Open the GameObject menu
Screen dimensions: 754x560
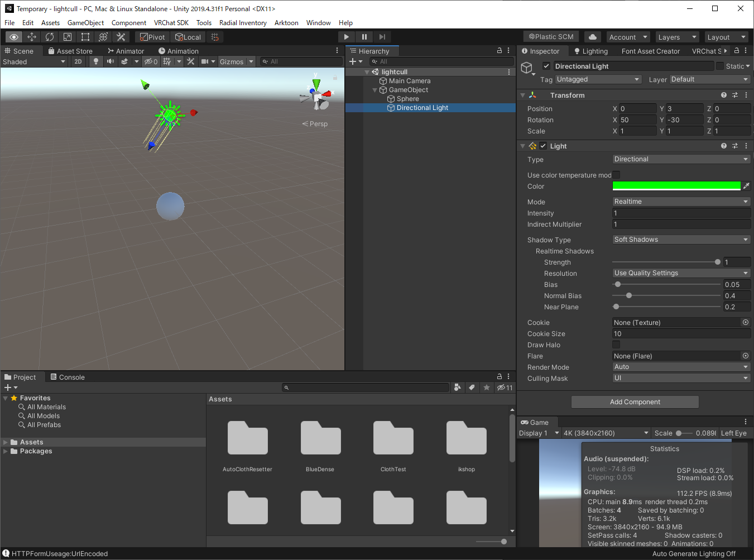pyautogui.click(x=85, y=23)
